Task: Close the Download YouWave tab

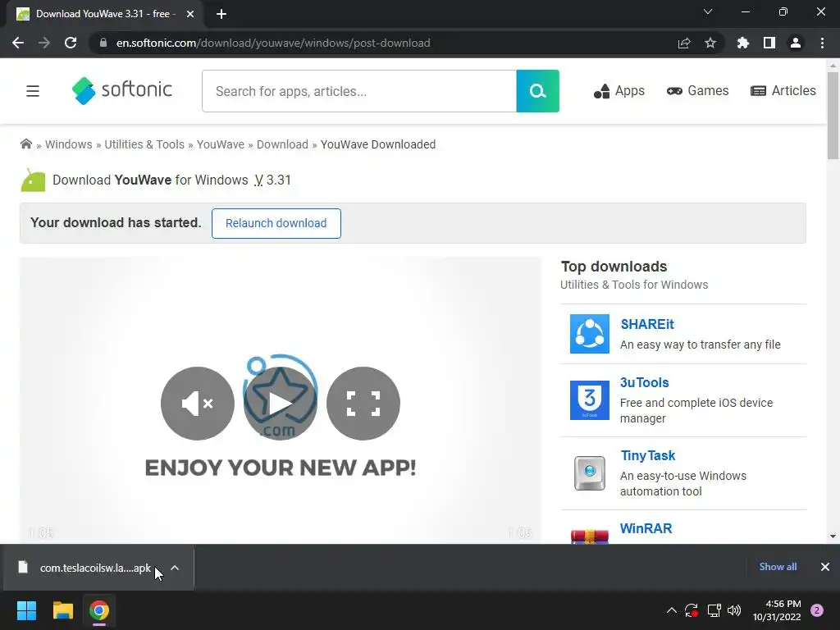Action: tap(190, 14)
